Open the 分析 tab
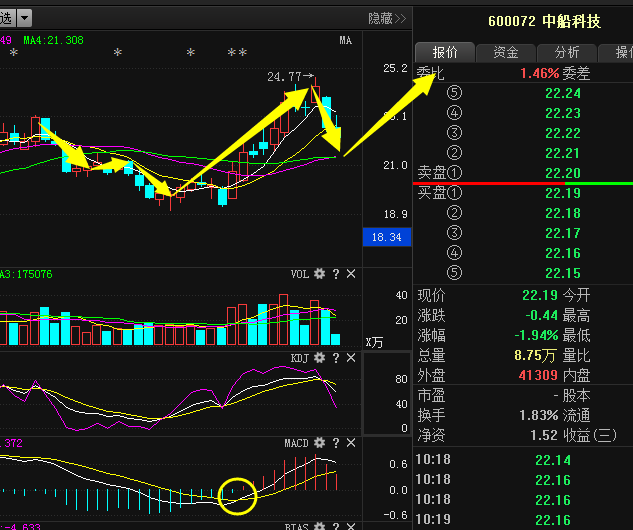This screenshot has height=530, width=633. (567, 52)
